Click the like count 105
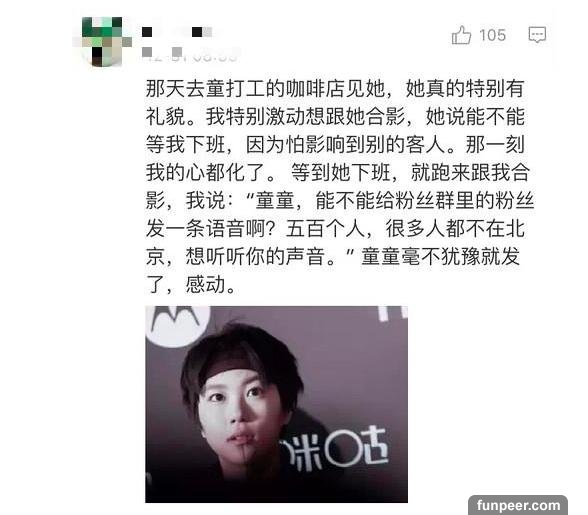This screenshot has height=515, width=588. pos(492,36)
